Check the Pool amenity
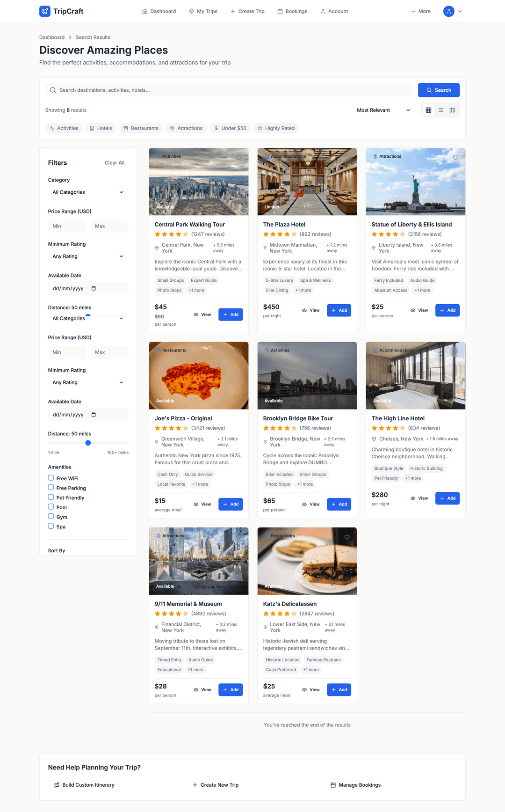The width and height of the screenshot is (505, 812). [x=51, y=507]
